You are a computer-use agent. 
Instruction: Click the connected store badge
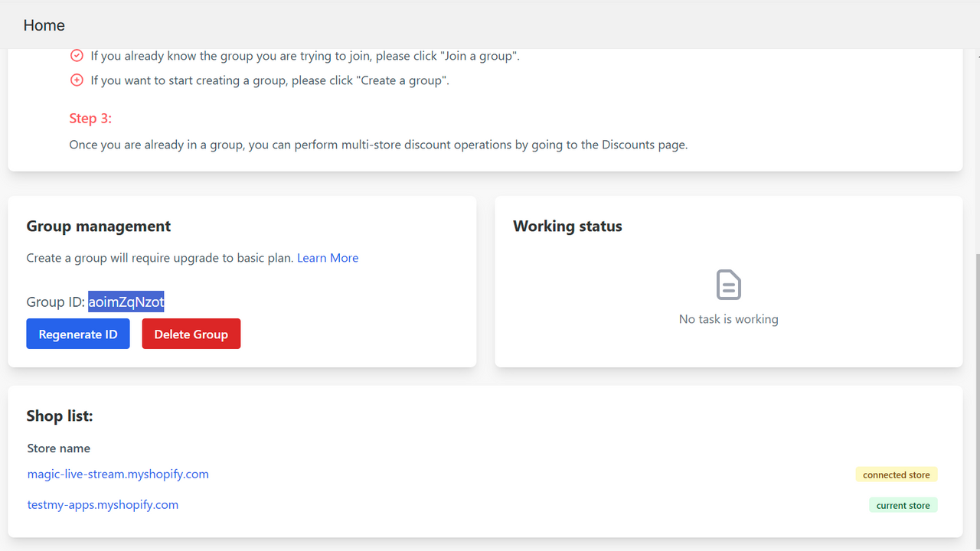(897, 474)
